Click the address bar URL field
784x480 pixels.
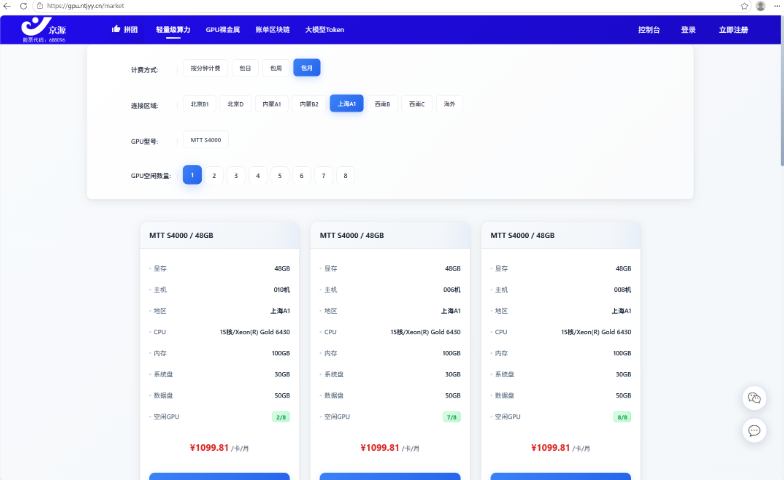(x=390, y=6)
